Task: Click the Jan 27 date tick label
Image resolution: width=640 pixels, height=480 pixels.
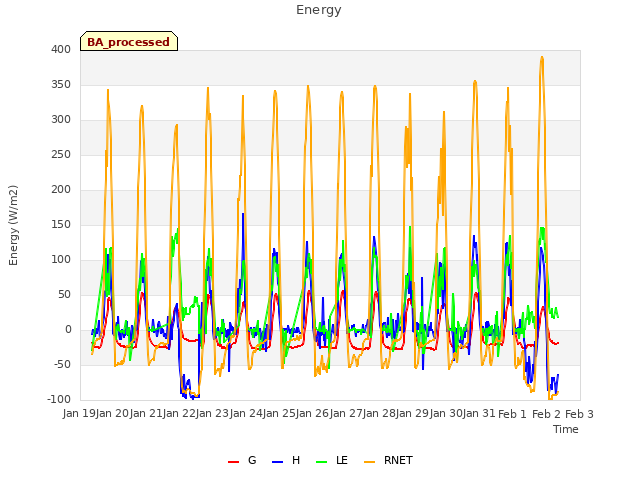Action: tap(346, 414)
